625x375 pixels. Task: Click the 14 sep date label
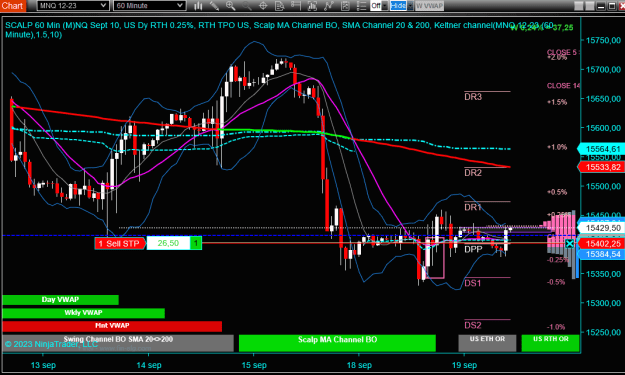point(149,365)
